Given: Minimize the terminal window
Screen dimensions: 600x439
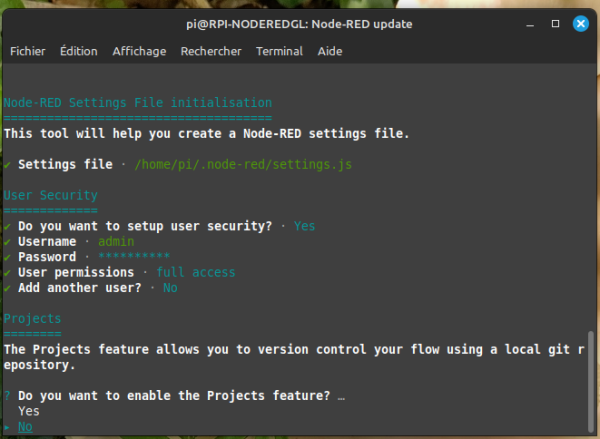Looking at the screenshot, I should click(x=530, y=24).
